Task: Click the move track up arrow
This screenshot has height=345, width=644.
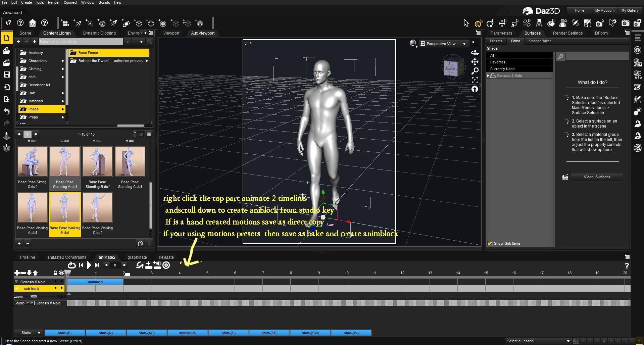Action: (35, 273)
